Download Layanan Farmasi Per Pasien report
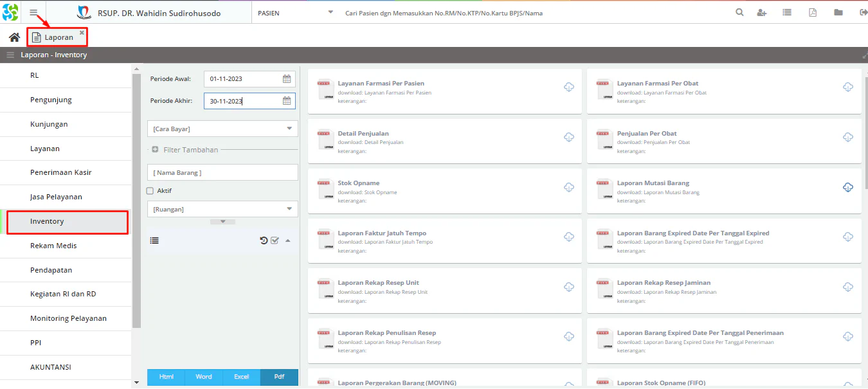 tap(569, 87)
